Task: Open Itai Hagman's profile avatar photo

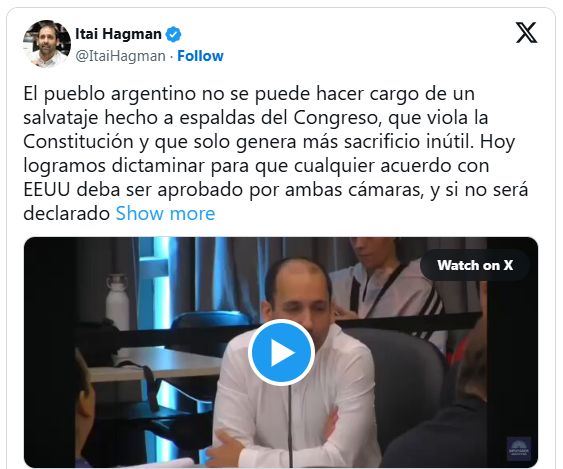Action: [47, 44]
